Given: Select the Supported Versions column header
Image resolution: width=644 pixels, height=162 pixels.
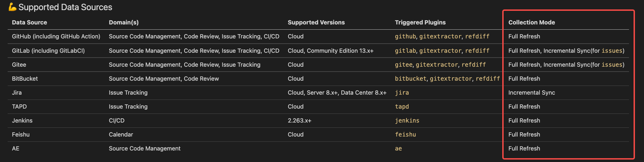Looking at the screenshot, I should [316, 22].
